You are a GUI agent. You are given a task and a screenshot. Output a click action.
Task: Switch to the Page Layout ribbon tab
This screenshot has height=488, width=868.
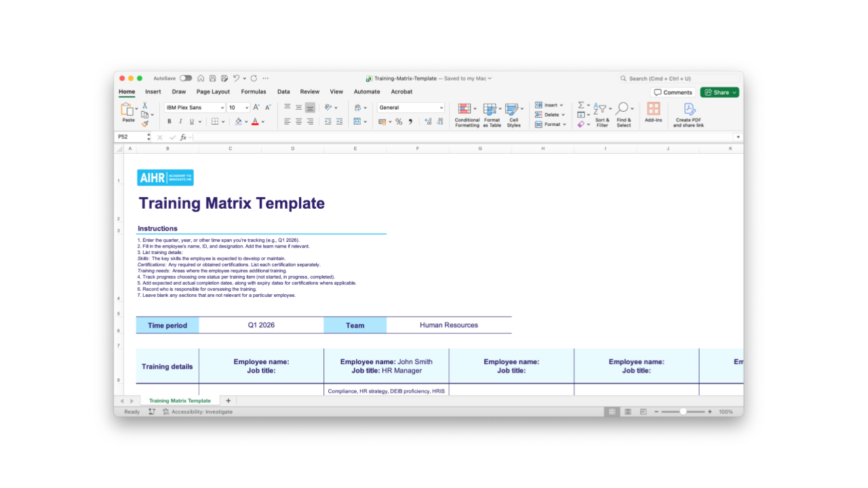coord(213,92)
